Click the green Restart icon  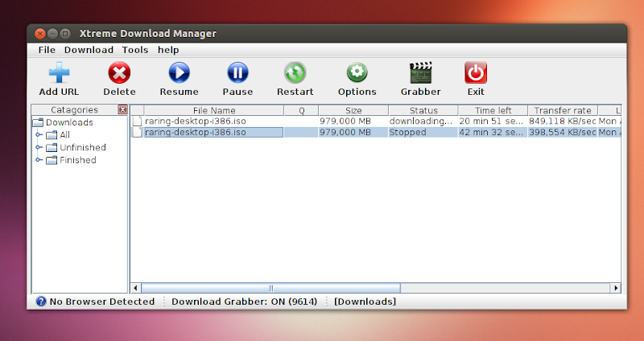(295, 72)
